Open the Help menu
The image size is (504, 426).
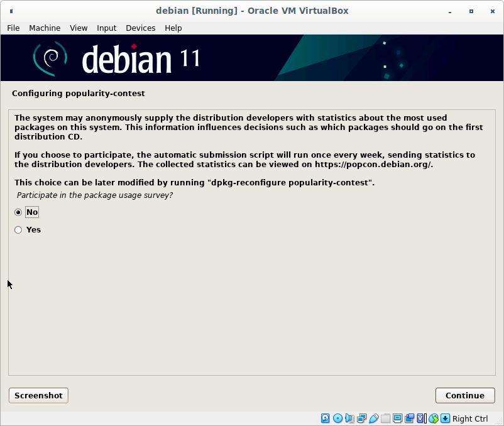click(x=173, y=28)
